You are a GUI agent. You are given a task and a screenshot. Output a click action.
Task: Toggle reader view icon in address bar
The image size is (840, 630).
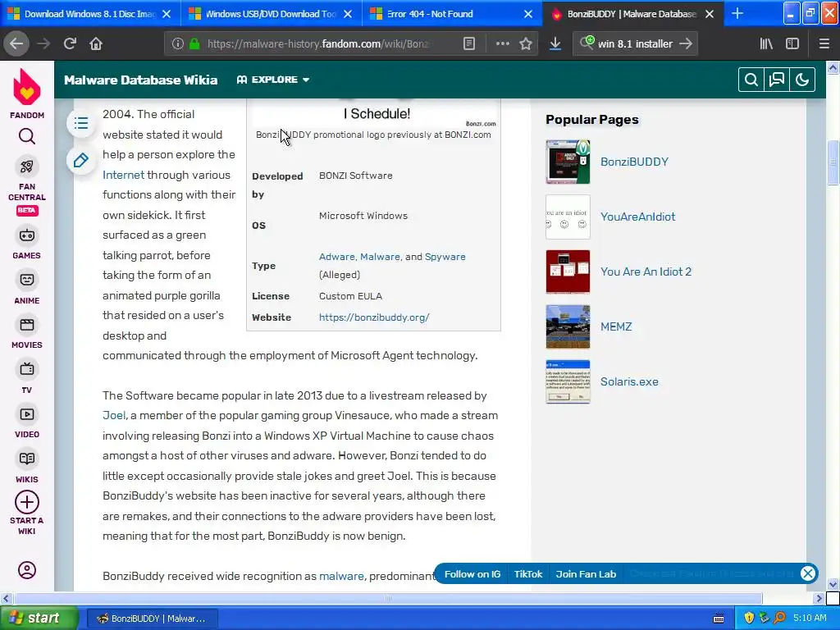click(x=468, y=44)
